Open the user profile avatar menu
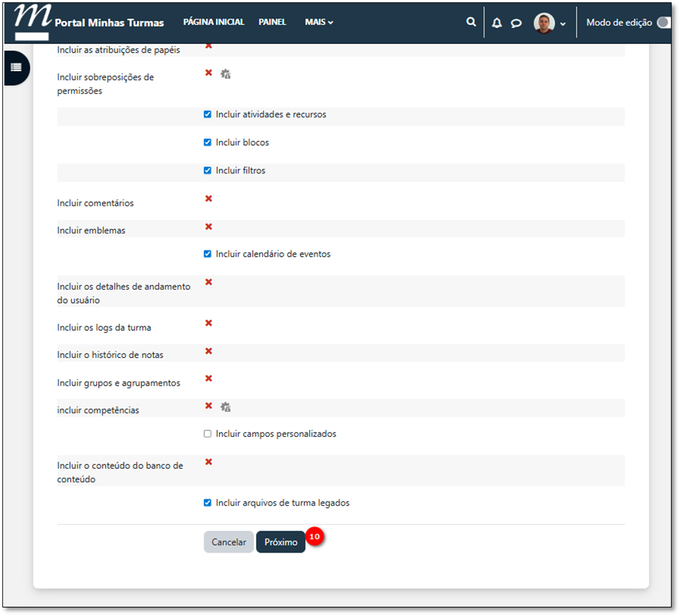This screenshot has width=681, height=616. tap(549, 23)
